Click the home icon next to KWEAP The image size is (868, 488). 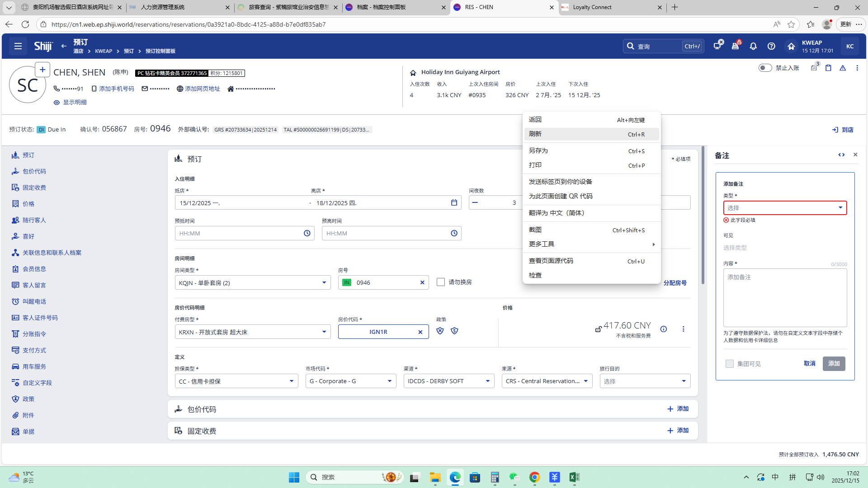click(791, 46)
